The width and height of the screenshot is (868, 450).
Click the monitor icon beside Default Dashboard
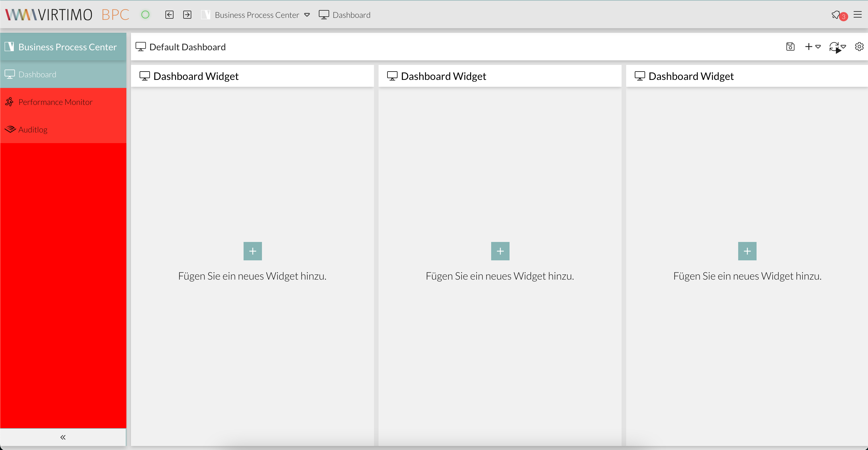tap(140, 47)
